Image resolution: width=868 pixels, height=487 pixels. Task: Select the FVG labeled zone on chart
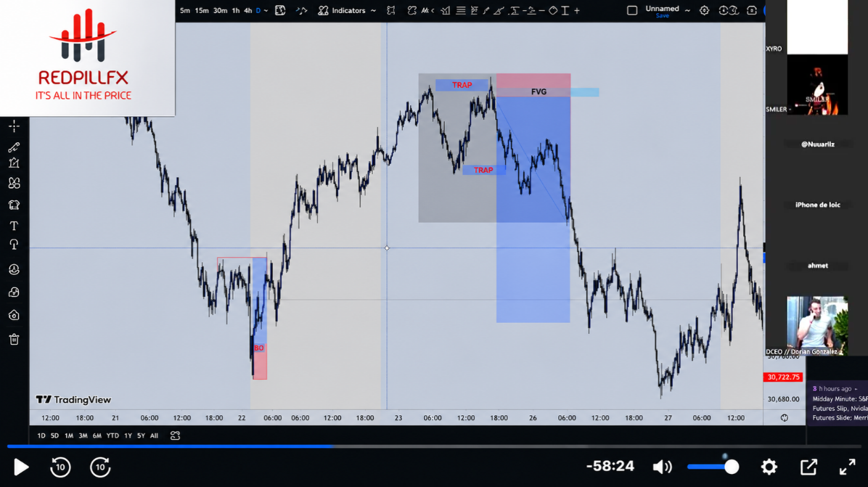(x=538, y=92)
